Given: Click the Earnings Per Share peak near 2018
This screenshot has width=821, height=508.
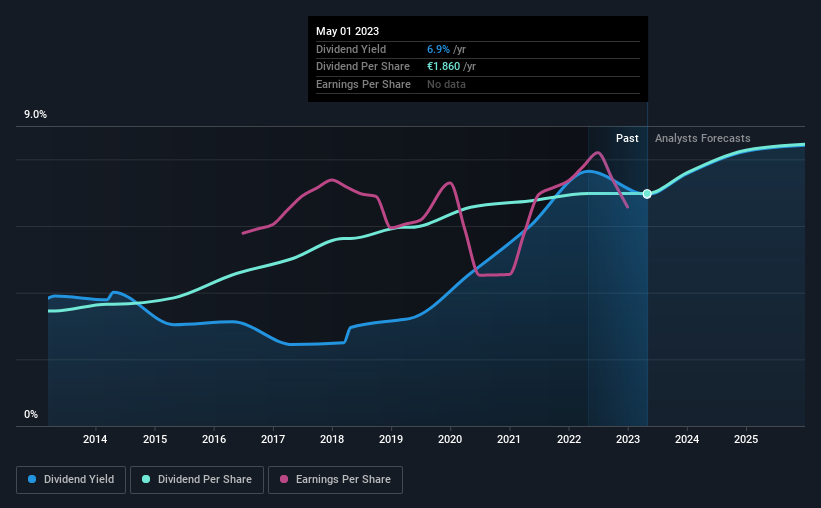Looking at the screenshot, I should click(x=331, y=180).
